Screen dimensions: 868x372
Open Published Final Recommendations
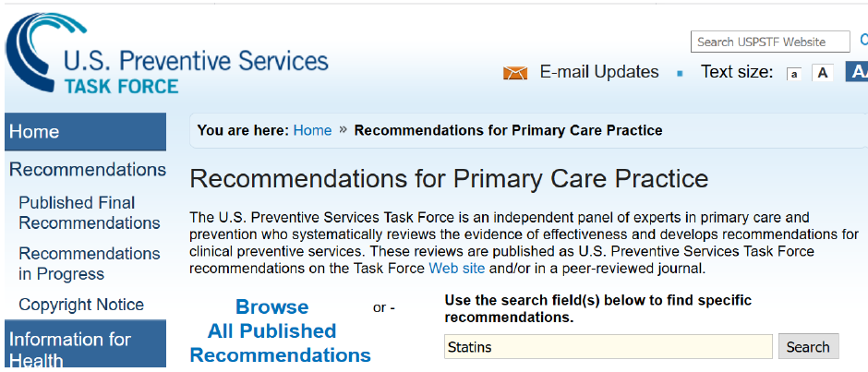click(x=90, y=212)
